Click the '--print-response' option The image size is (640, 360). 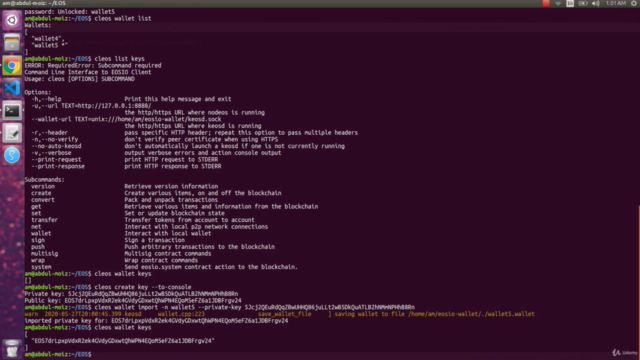(58, 167)
